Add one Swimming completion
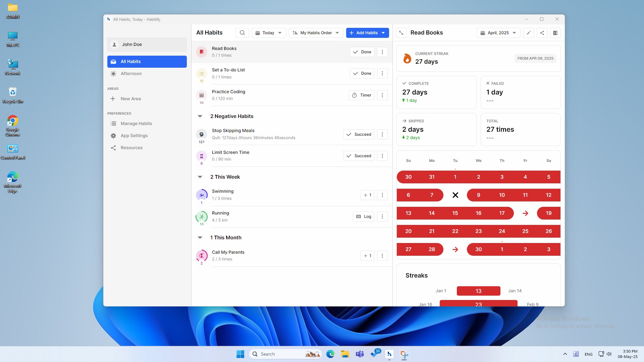644x362 pixels. [x=367, y=195]
